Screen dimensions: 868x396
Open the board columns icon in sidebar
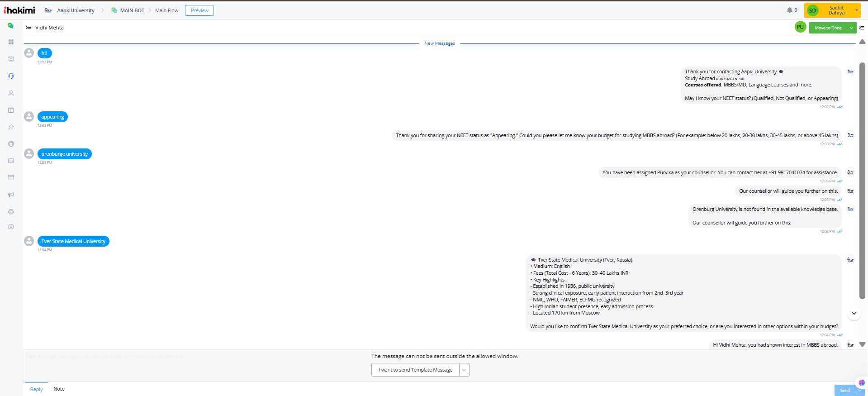tap(11, 110)
